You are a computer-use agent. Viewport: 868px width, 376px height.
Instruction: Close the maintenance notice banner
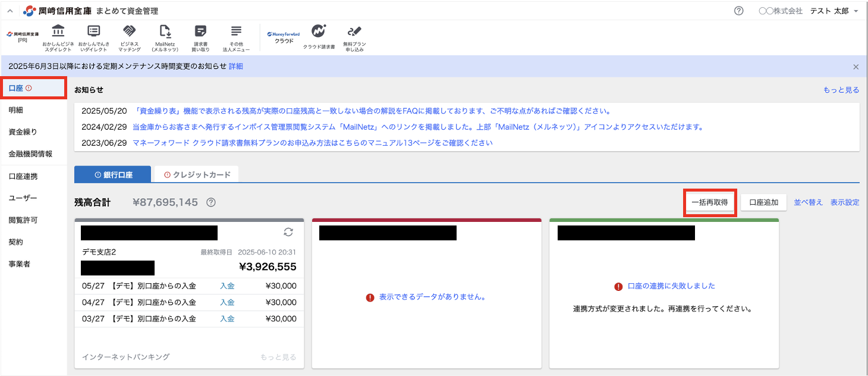(856, 67)
